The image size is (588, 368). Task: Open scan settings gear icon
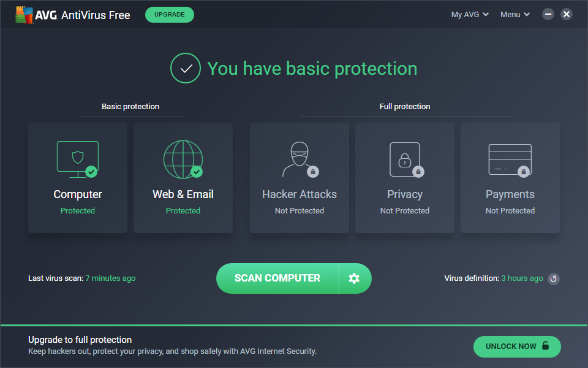click(354, 278)
